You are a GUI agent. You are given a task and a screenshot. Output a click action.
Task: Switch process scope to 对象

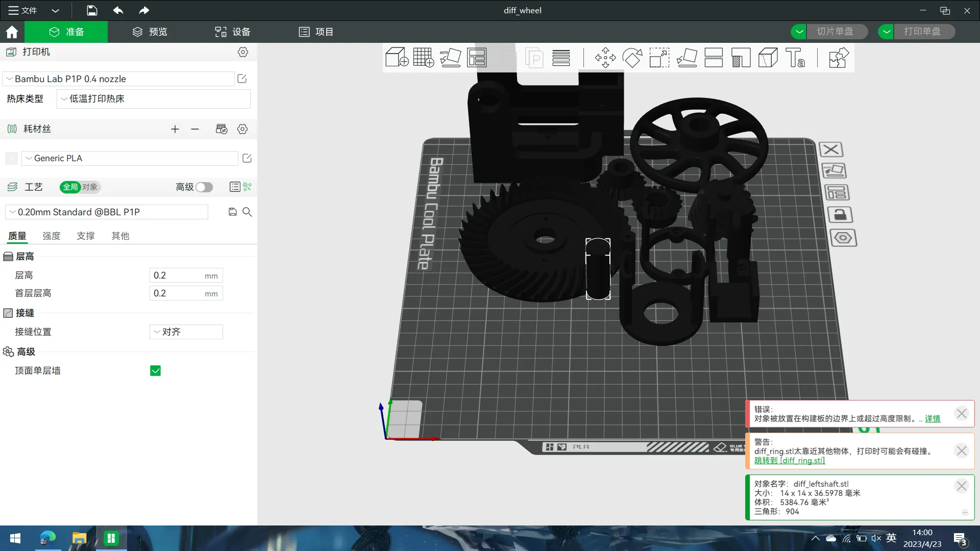(x=90, y=187)
